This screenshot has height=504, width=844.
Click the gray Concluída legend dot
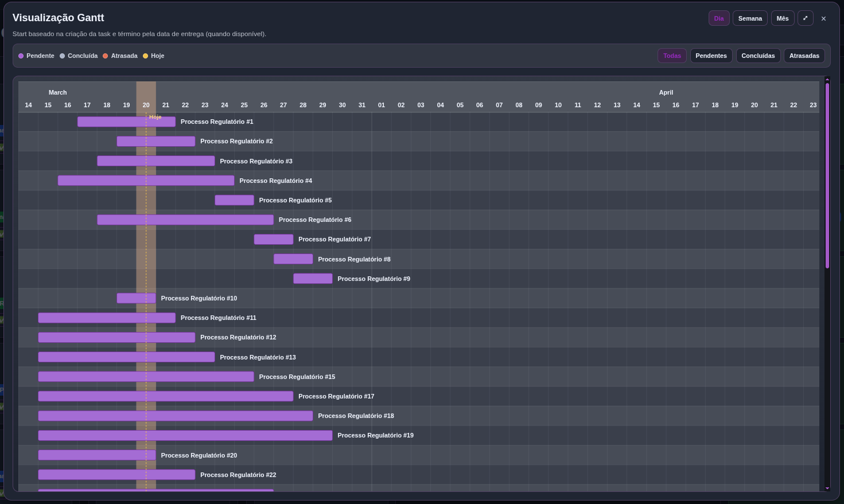(x=62, y=56)
